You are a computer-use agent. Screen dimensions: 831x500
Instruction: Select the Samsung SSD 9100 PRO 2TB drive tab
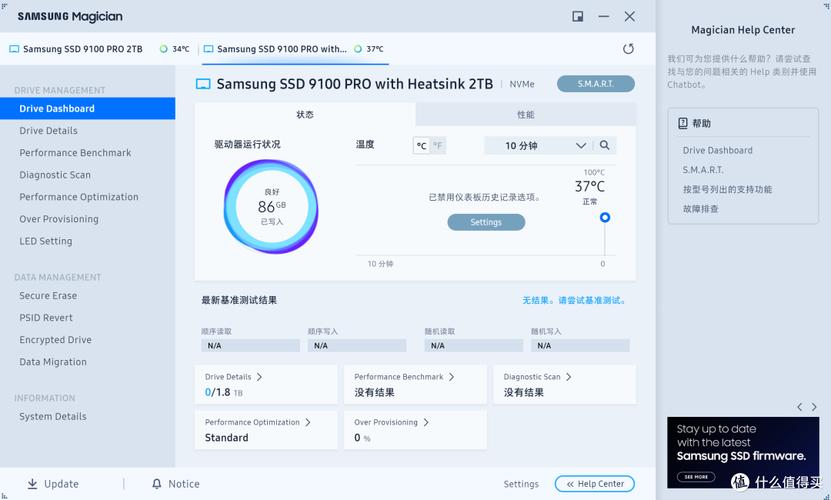pyautogui.click(x=82, y=49)
